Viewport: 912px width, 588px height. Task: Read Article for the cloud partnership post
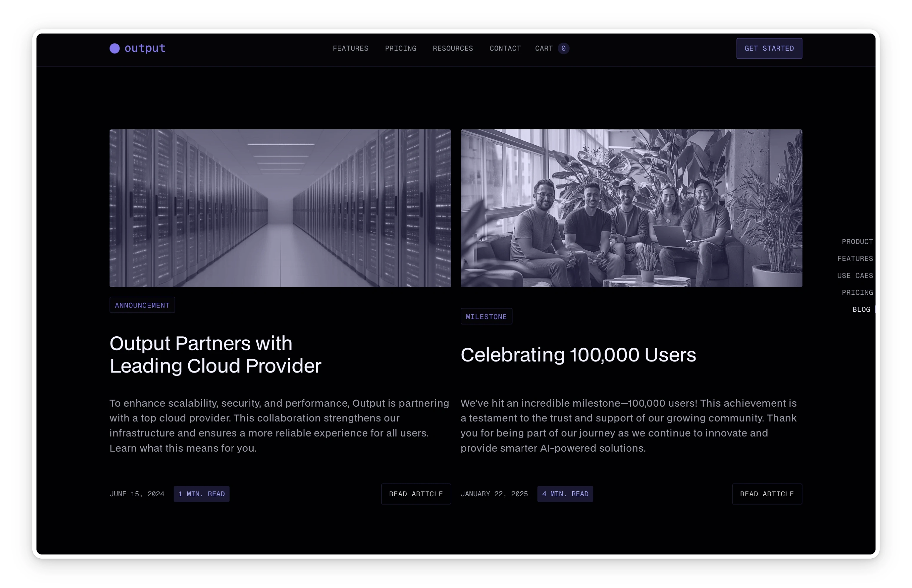(416, 494)
